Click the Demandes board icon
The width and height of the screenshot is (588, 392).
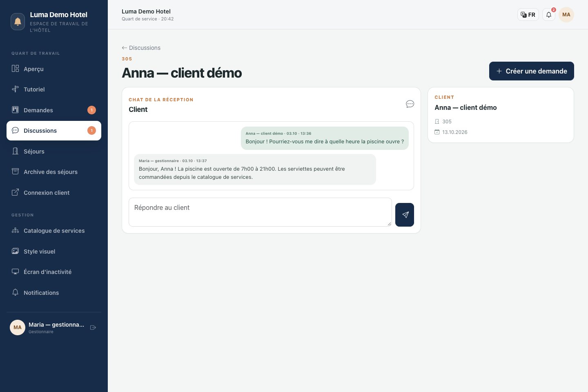[x=15, y=110]
